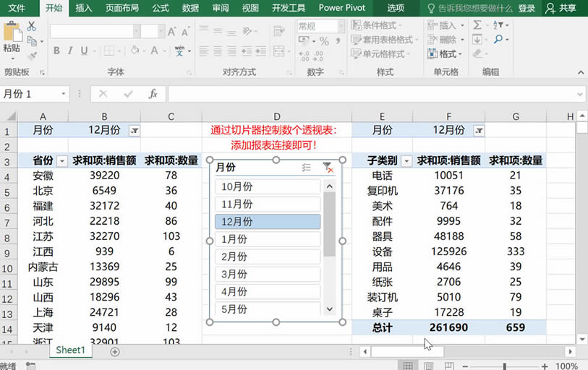Click the Sheet1 tab
588x370 pixels.
pos(70,350)
